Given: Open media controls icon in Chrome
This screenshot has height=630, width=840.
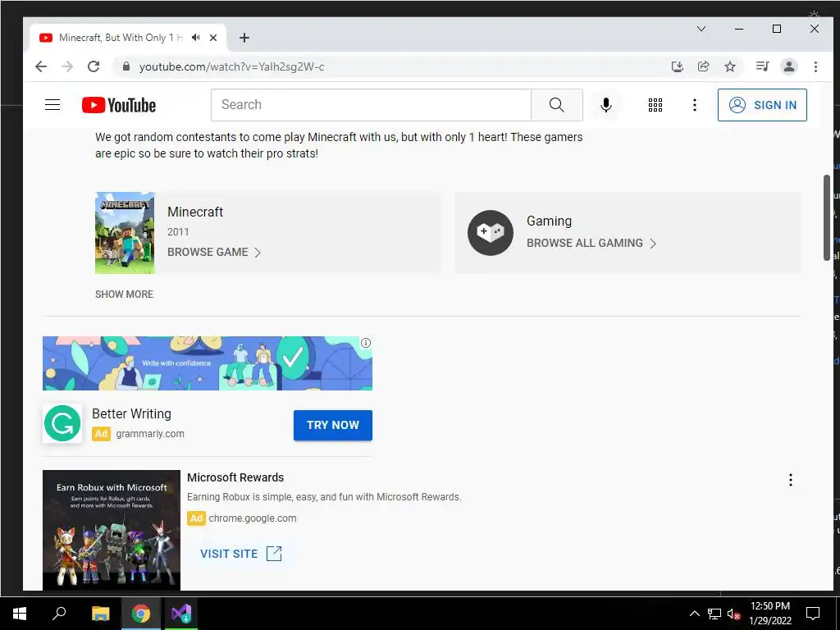Looking at the screenshot, I should (x=762, y=66).
